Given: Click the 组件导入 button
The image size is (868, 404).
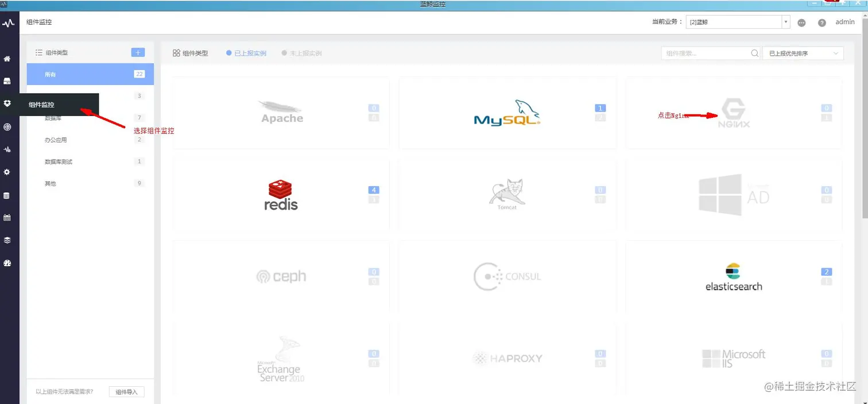Looking at the screenshot, I should pyautogui.click(x=127, y=392).
